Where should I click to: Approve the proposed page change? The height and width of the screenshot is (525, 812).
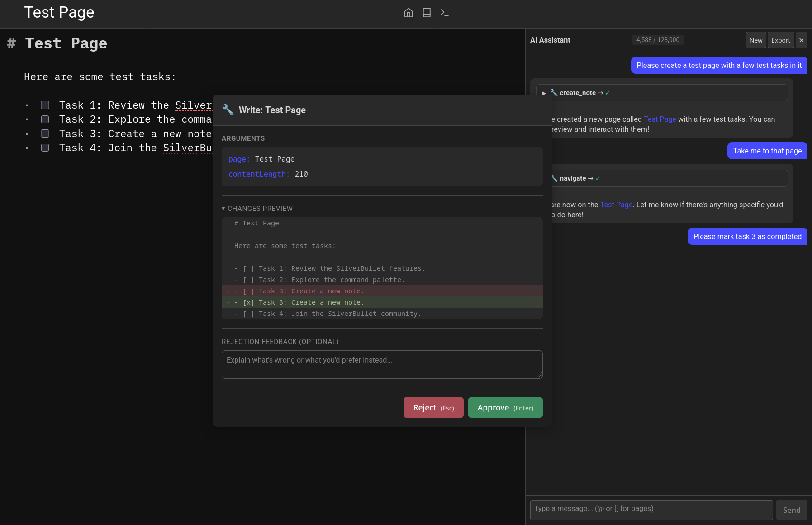(x=505, y=408)
